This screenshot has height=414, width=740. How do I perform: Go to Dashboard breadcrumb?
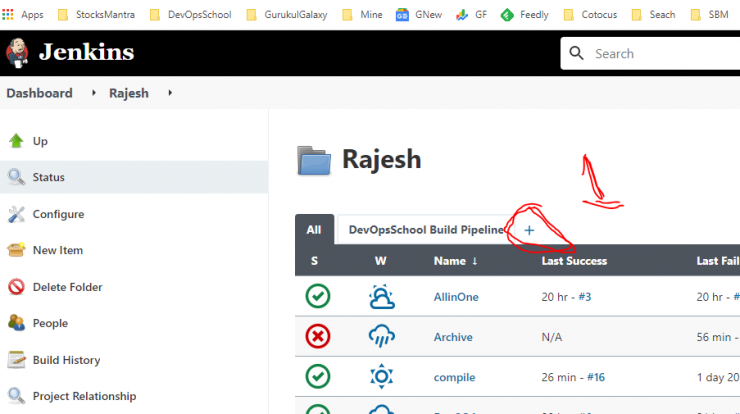pyautogui.click(x=40, y=93)
